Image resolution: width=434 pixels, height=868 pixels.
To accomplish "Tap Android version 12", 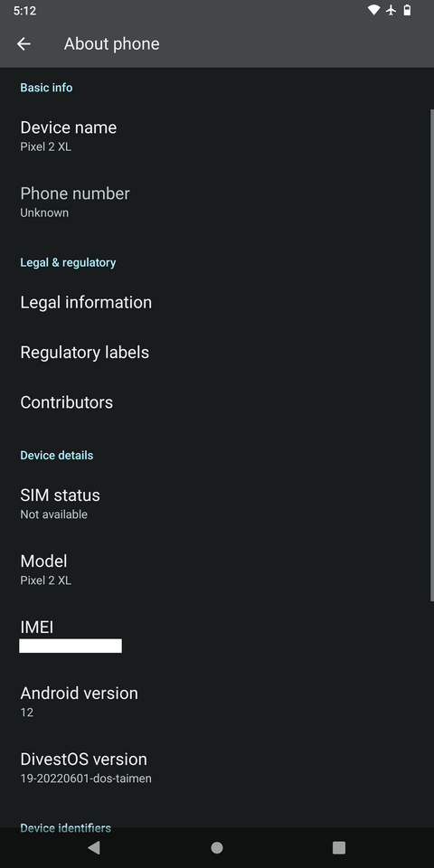I will coord(215,702).
